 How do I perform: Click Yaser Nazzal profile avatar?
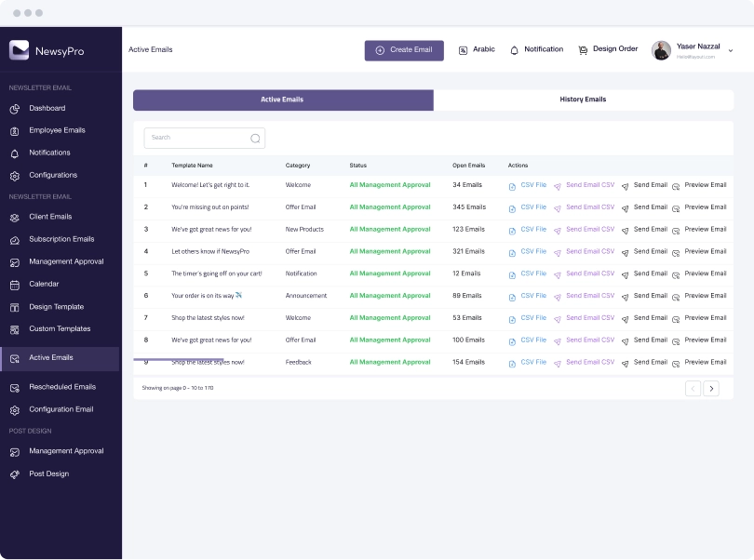click(x=661, y=50)
